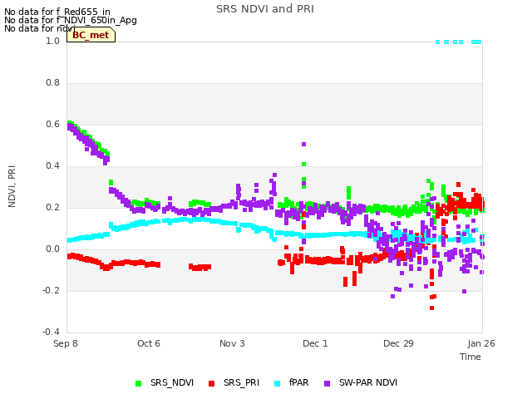This screenshot has height=399, width=532.
Task: Click the 0.2 y-axis tick label
Action: point(52,207)
